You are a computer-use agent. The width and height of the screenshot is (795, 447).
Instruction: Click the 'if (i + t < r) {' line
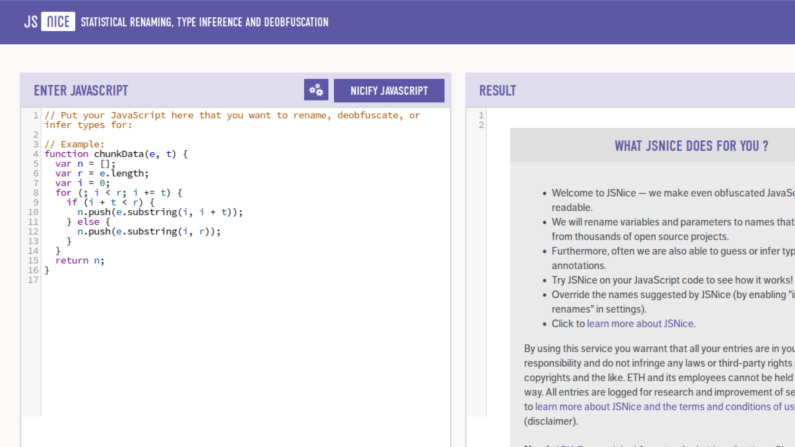(111, 202)
